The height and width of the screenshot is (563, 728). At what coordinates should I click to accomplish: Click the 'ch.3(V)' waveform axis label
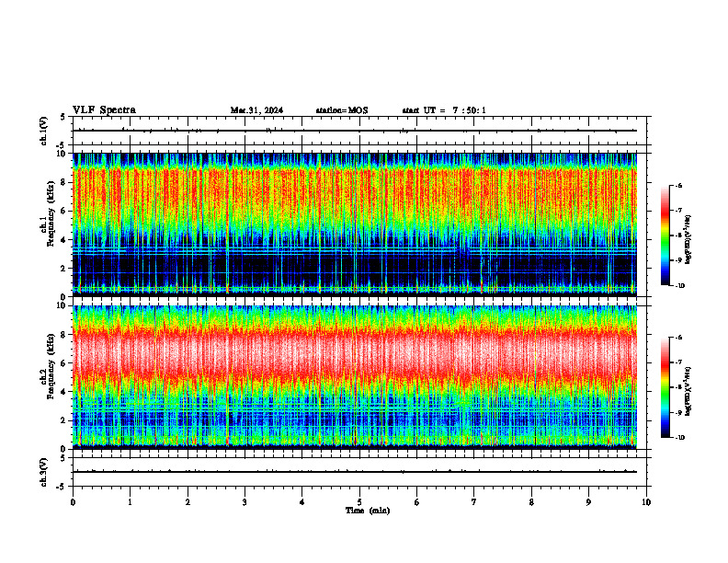tap(44, 472)
